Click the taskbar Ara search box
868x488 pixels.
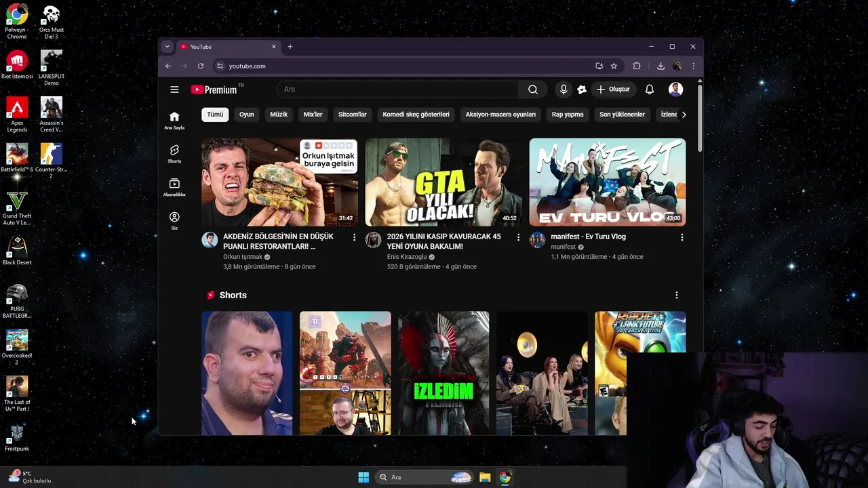(424, 477)
